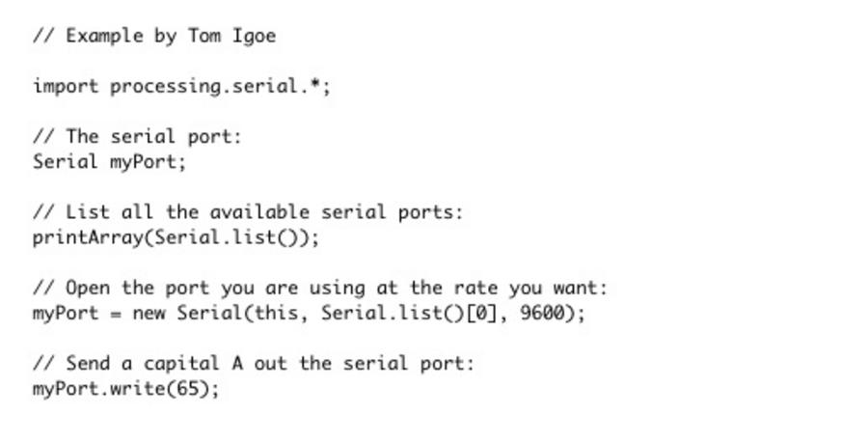Screen dimensions: 868x442
Task: Click the "new" keyword in the assignment
Action: point(149,314)
